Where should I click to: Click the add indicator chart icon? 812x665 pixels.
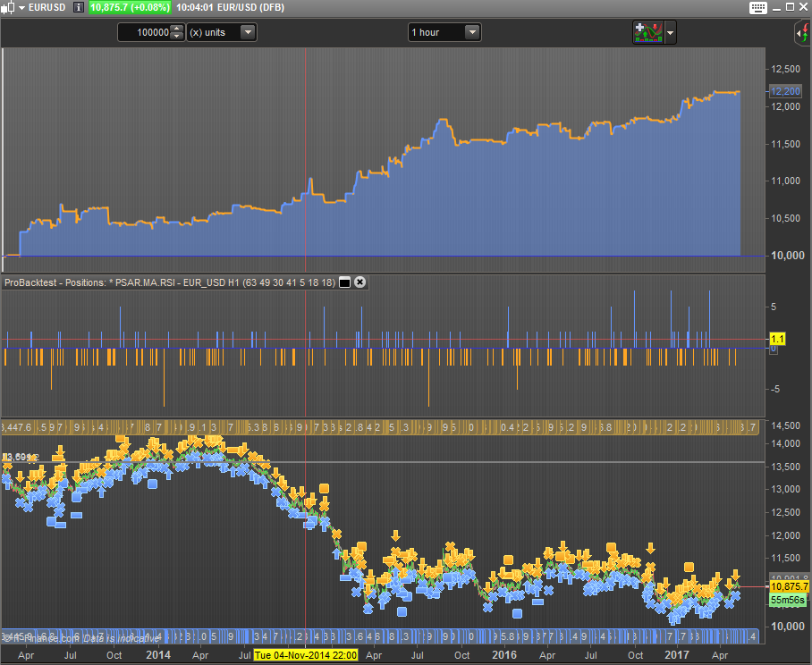[647, 32]
